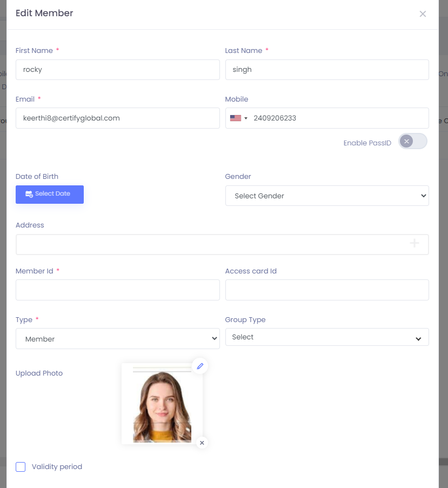Image resolution: width=448 pixels, height=488 pixels.
Task: Click the Select Date button
Action: [x=50, y=195]
